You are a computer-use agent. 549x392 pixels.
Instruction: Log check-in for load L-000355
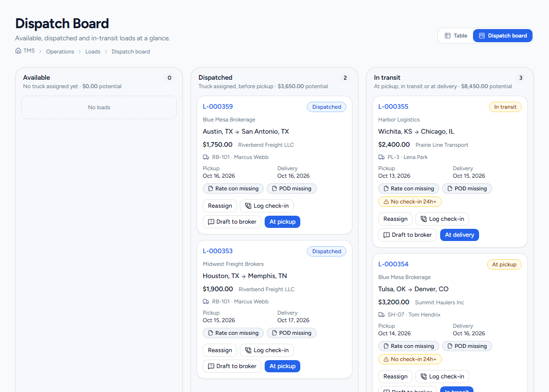coord(442,219)
